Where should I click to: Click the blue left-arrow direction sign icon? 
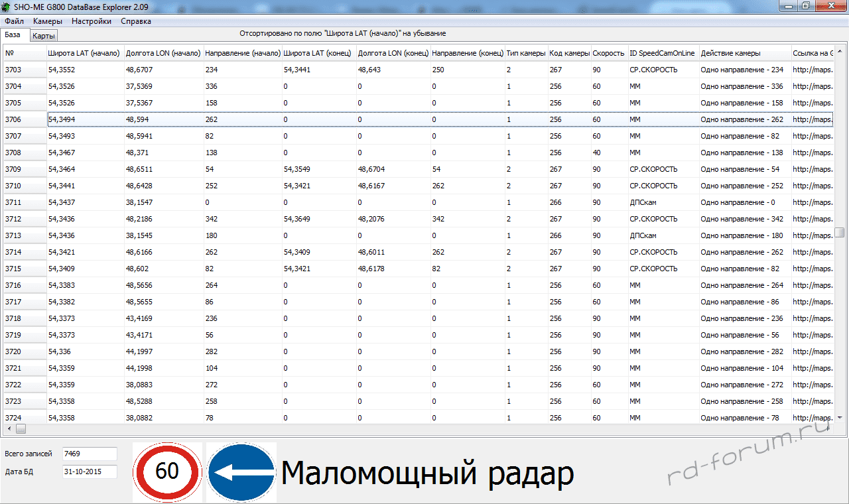241,472
